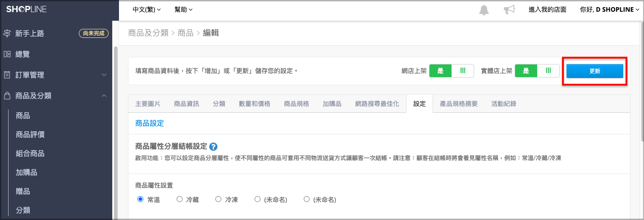Select the 常溫 radio option
The image size is (644, 220).
pos(140,199)
